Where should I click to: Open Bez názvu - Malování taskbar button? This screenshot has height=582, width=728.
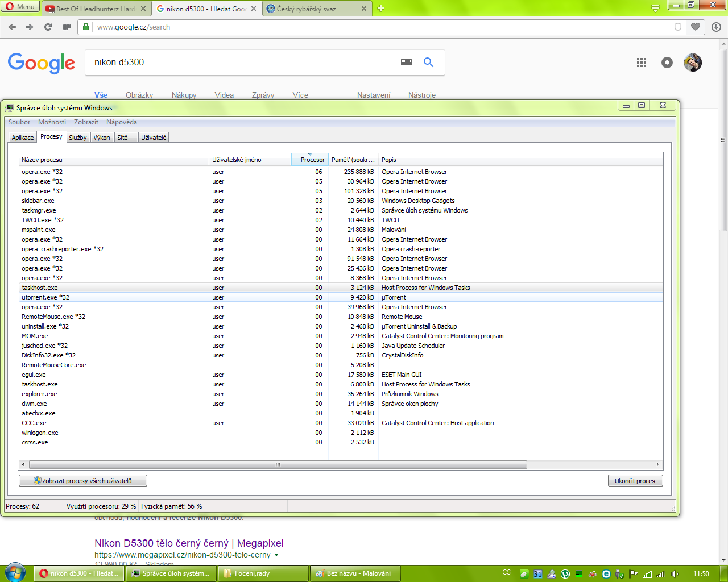coord(355,573)
